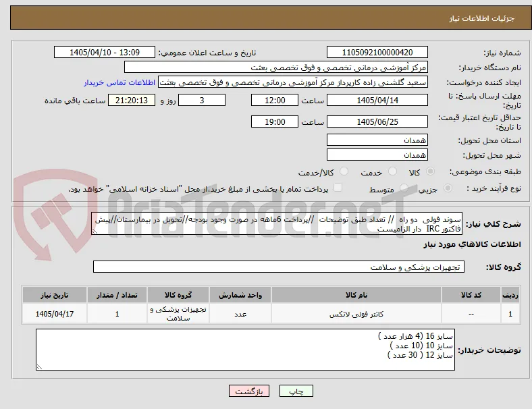Click the کد کالا column header
The image size is (532, 409).
(x=471, y=295)
